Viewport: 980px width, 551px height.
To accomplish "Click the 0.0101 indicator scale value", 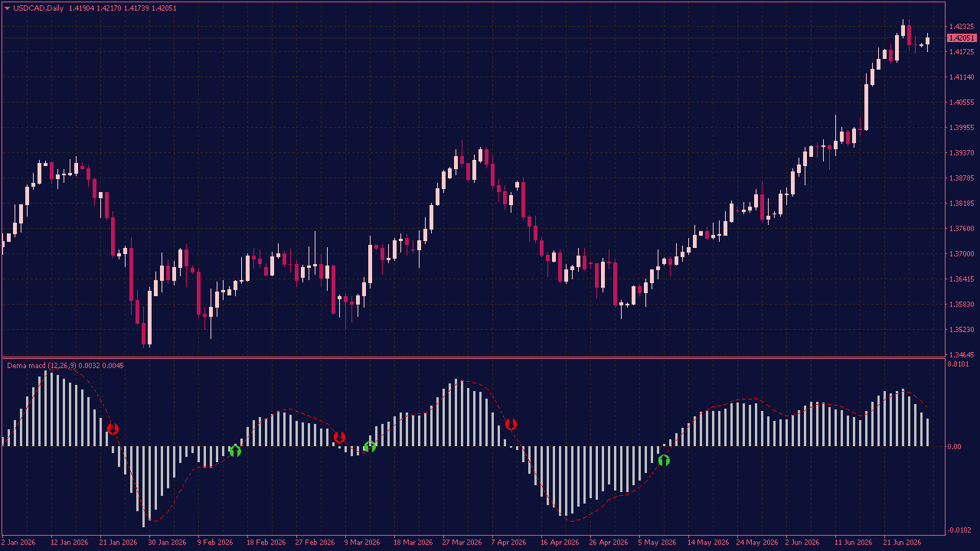I will point(959,364).
